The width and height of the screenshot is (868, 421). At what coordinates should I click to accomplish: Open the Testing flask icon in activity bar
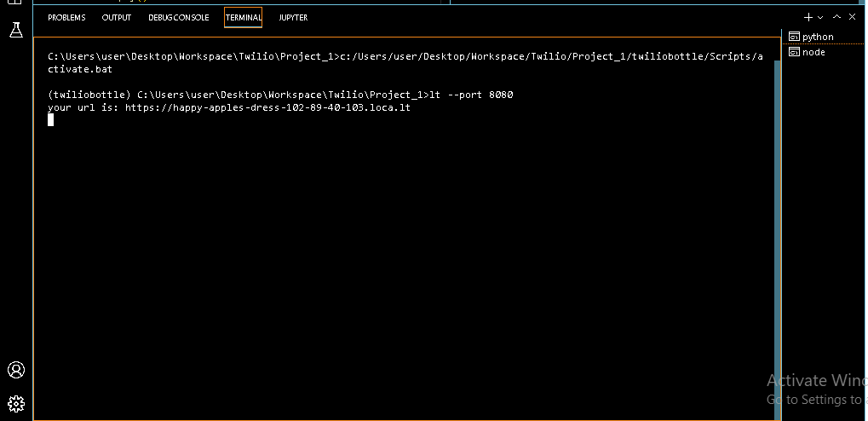point(16,30)
